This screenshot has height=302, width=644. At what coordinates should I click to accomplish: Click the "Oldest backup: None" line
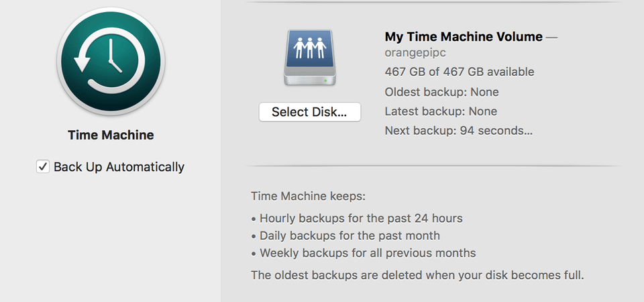click(x=441, y=92)
